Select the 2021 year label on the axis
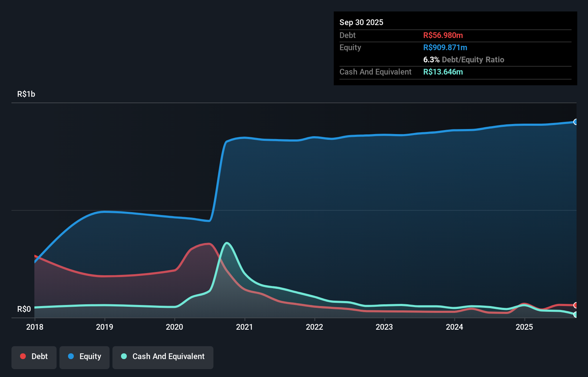The image size is (588, 377). tap(245, 327)
